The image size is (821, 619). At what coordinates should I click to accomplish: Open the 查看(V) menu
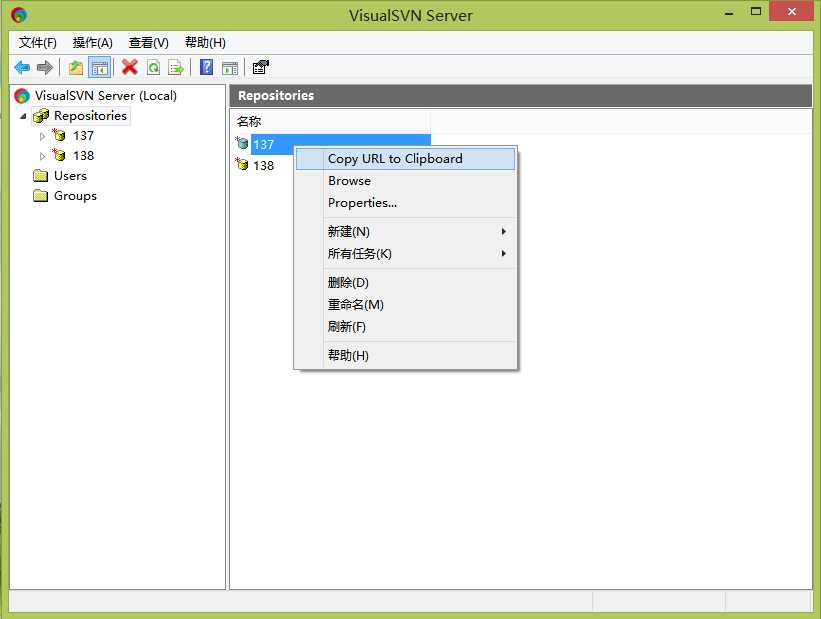[149, 42]
